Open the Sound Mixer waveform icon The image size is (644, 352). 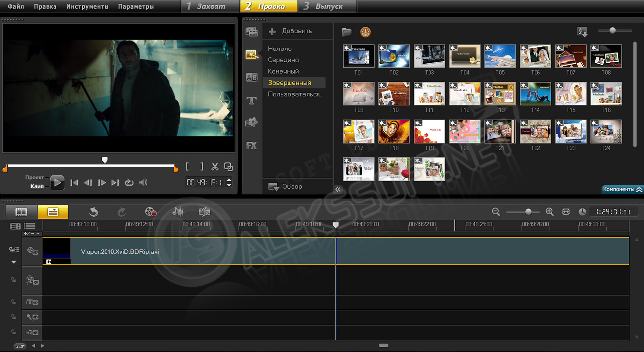[x=178, y=212]
